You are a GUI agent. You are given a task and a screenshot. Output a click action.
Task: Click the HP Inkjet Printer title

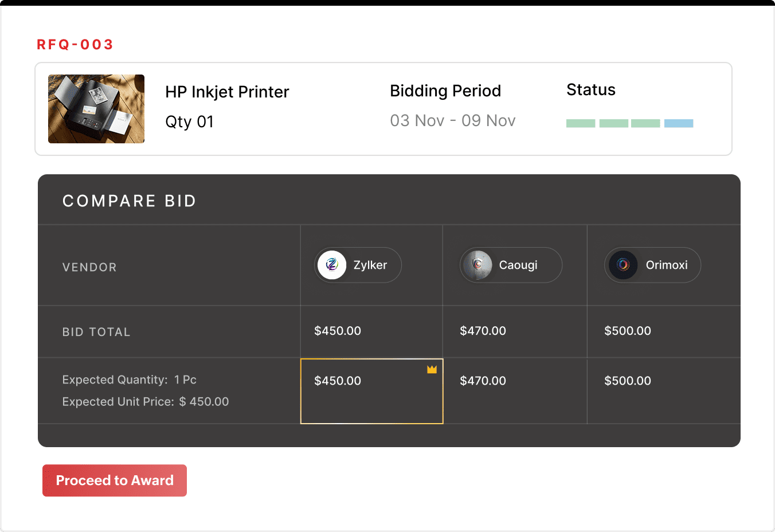coord(227,92)
